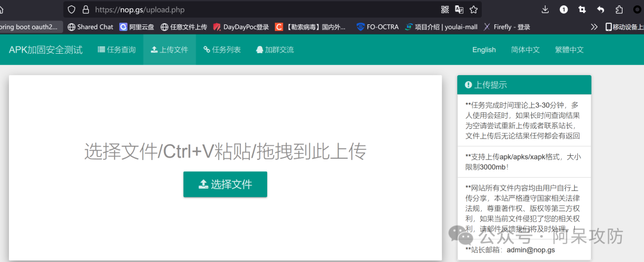The width and height of the screenshot is (644, 262).
Task: Click the undo arrow toolbar icon
Action: point(600,10)
